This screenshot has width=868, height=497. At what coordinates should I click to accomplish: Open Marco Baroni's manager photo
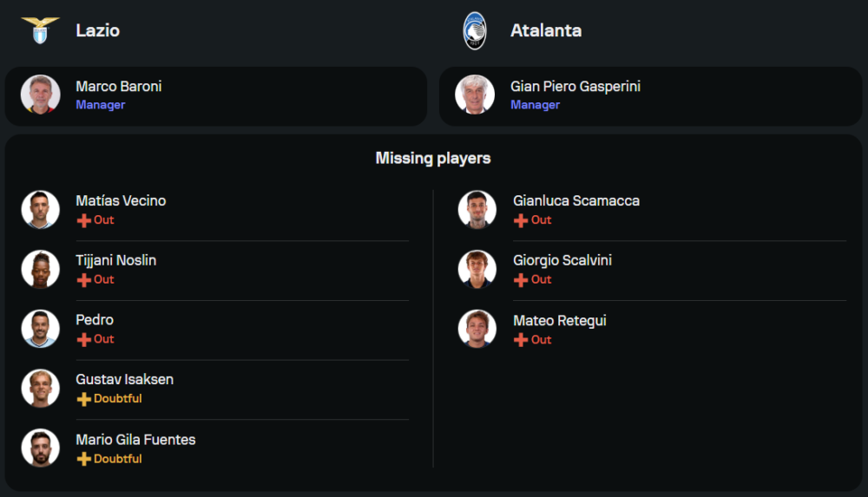pos(40,95)
